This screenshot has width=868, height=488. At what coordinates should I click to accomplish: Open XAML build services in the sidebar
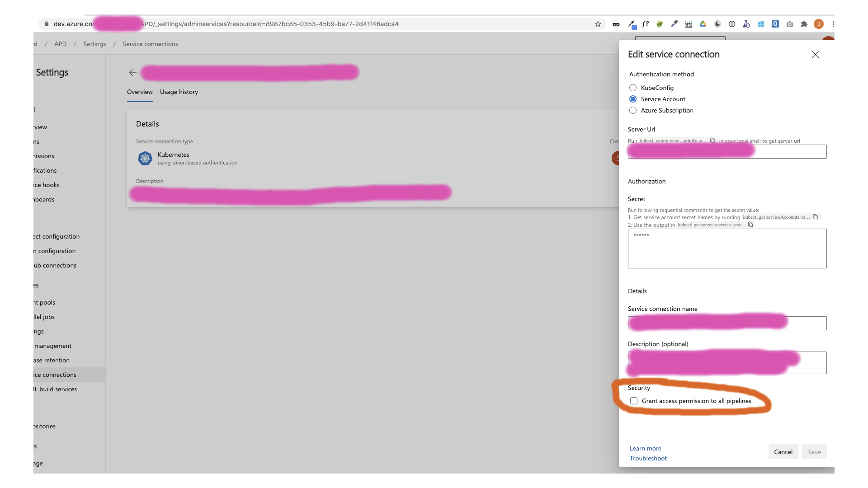coord(55,389)
